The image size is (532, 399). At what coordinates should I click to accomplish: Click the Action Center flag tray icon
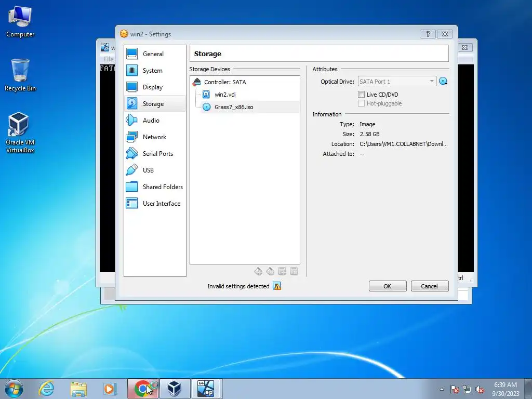[x=455, y=389]
